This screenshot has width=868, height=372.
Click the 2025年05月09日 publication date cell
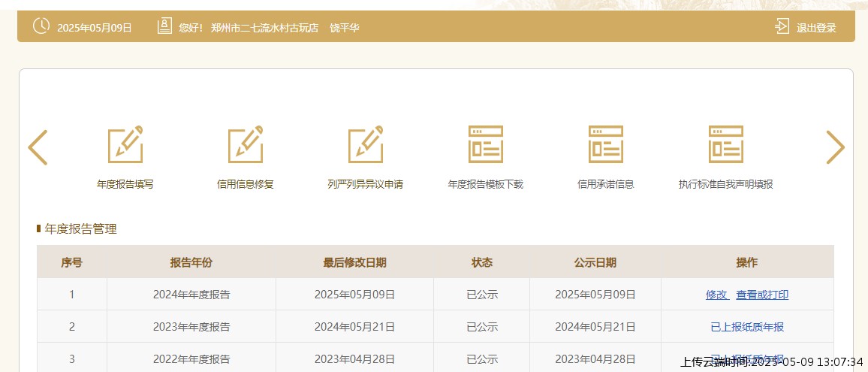click(595, 295)
